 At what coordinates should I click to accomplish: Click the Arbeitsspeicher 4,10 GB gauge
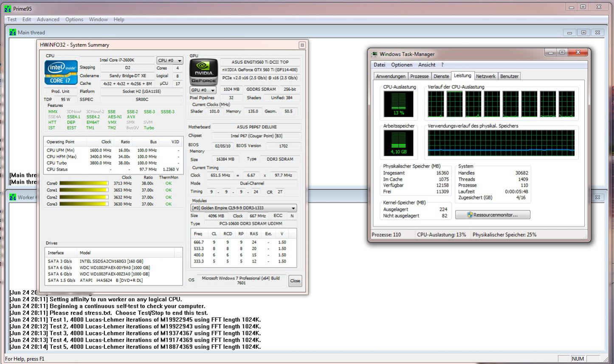pos(399,143)
